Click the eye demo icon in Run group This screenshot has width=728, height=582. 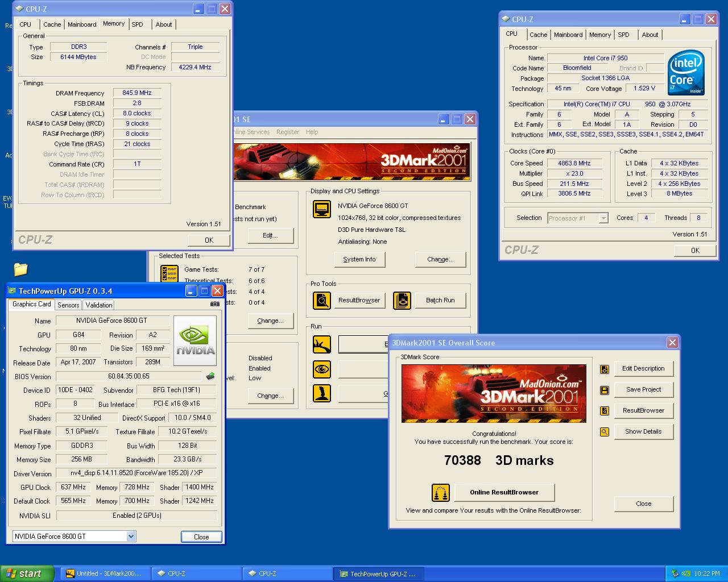pyautogui.click(x=322, y=369)
